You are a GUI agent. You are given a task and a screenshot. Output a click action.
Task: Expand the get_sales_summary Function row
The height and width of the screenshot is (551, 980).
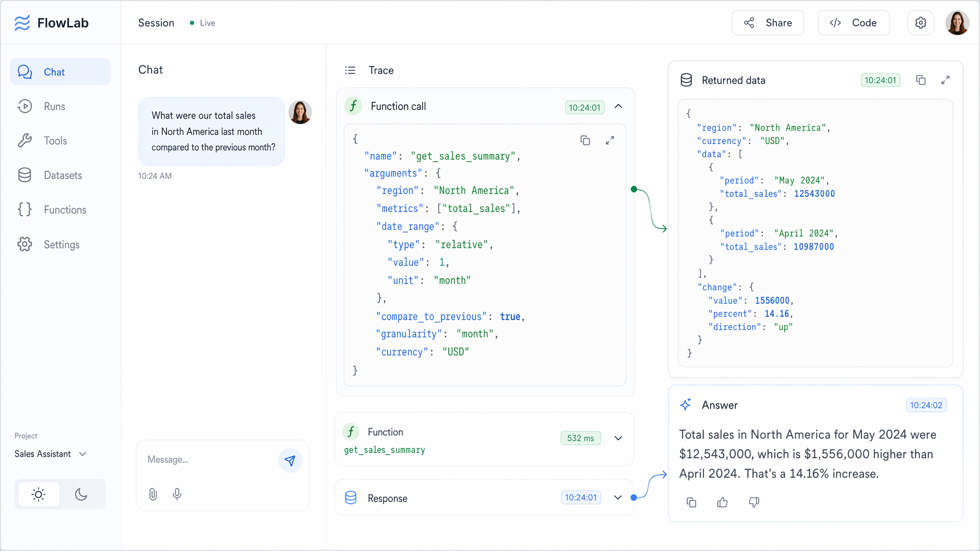618,438
